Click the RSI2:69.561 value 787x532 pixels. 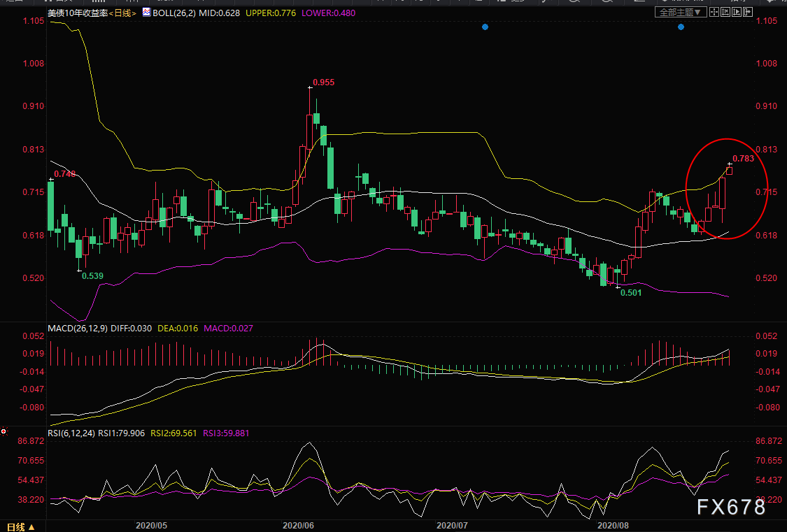point(173,433)
